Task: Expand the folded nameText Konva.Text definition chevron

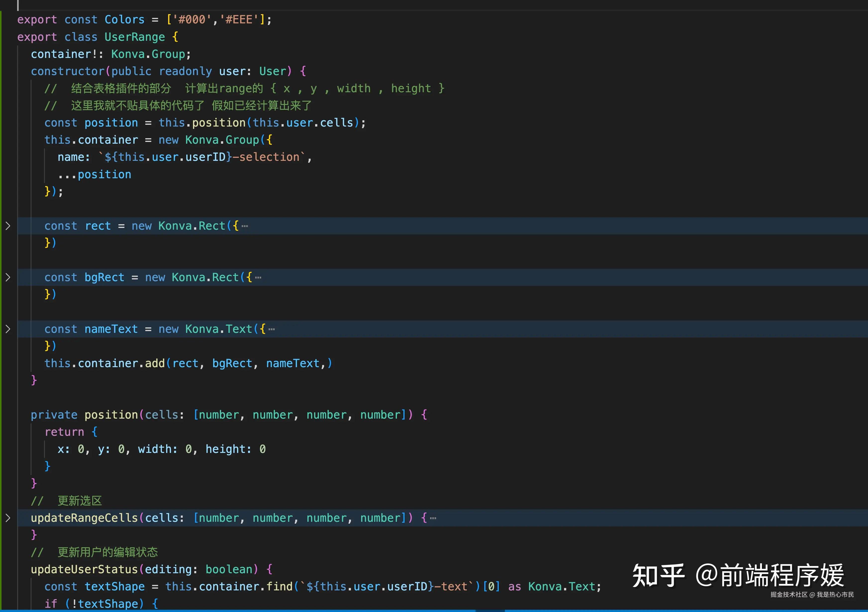Action: (8, 329)
